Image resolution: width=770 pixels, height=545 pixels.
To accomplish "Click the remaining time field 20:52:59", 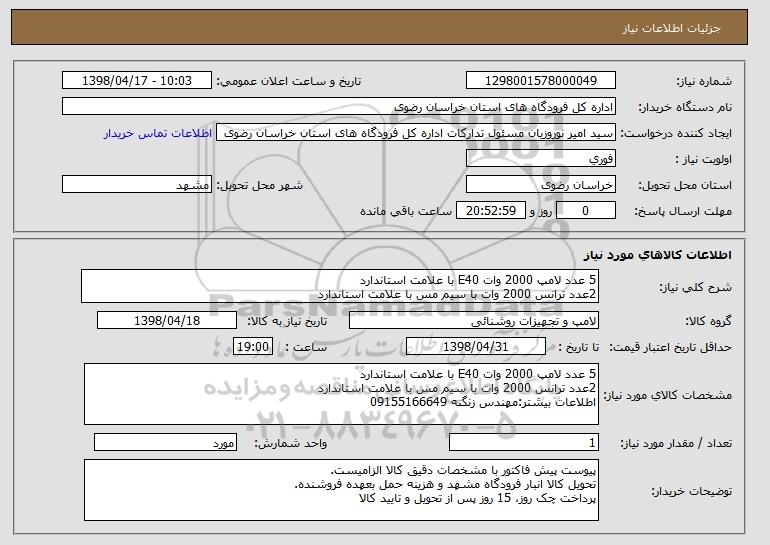I will 491,211.
